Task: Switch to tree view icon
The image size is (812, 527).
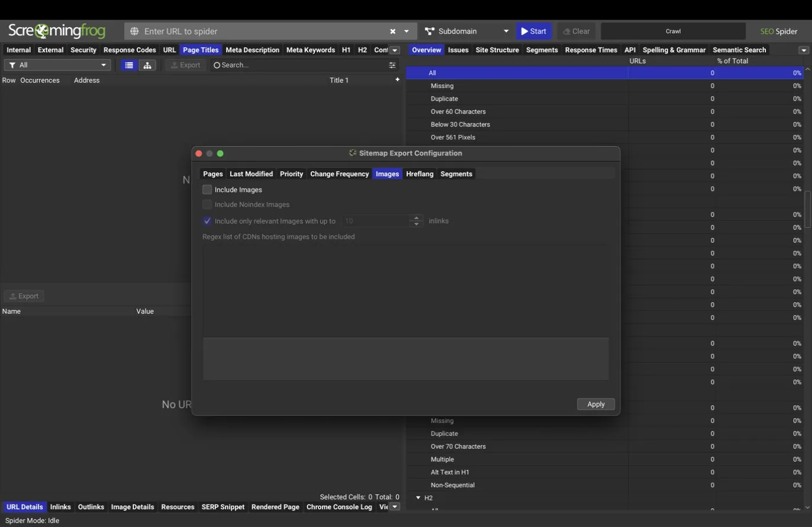Action: [147, 65]
